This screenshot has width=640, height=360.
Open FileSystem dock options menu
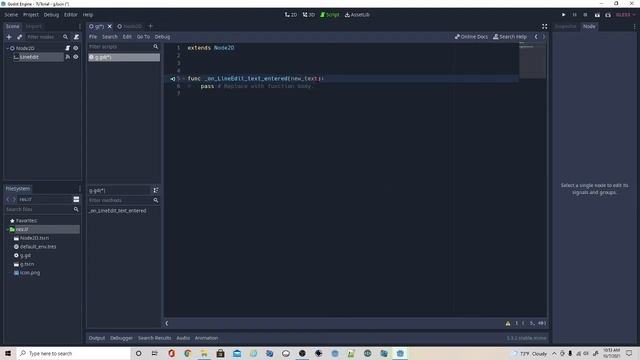tap(80, 189)
